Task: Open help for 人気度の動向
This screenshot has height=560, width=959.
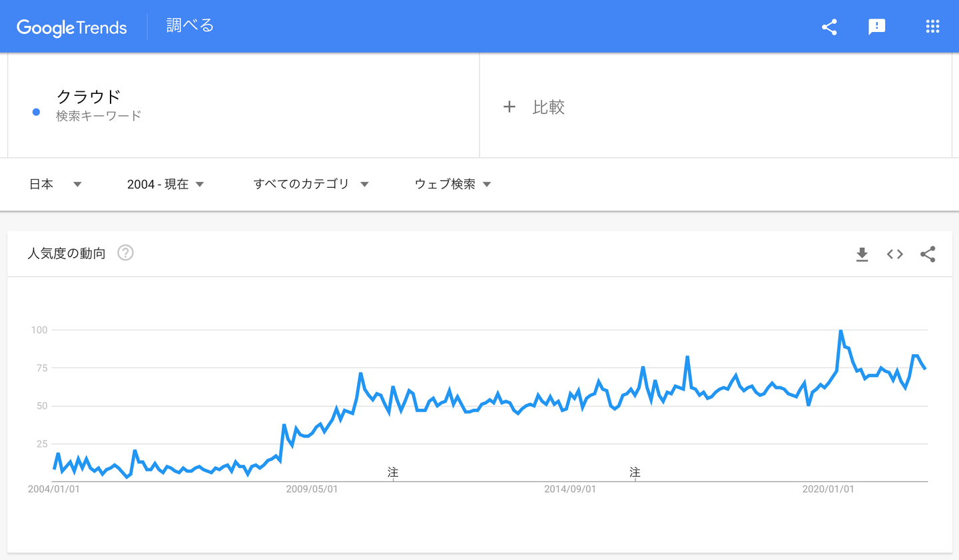Action: [125, 253]
